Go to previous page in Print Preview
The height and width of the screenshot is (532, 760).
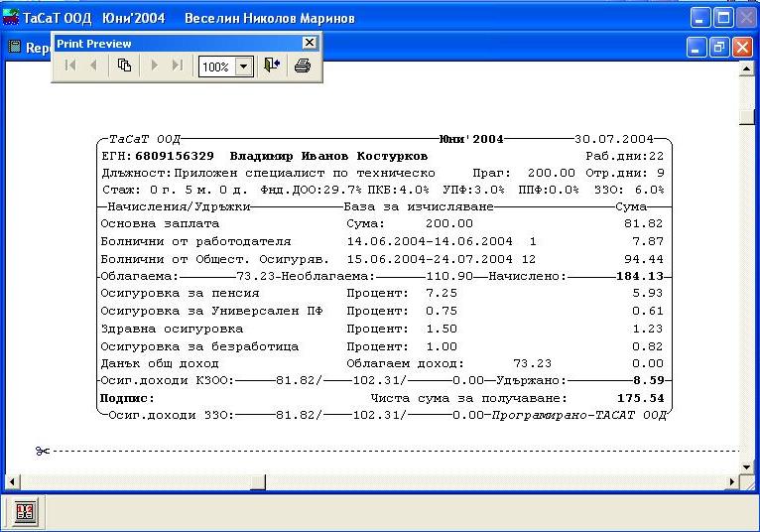[94, 66]
